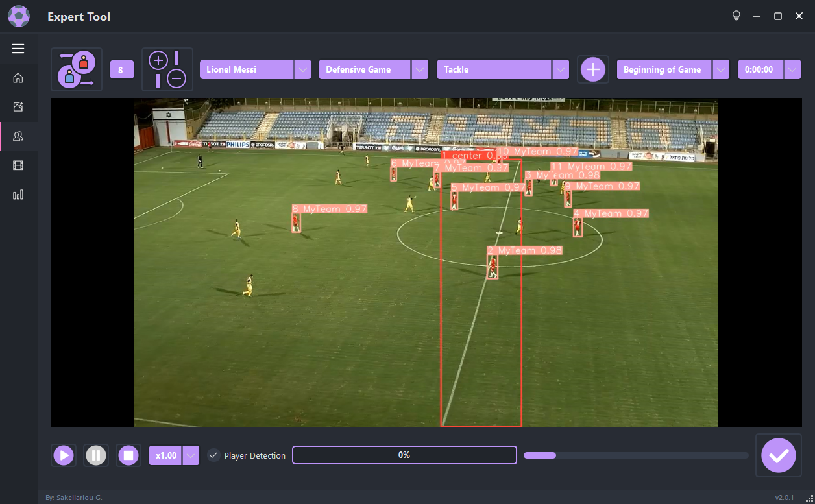Select the Home sidebar icon
Image resolution: width=815 pixels, height=504 pixels.
[x=18, y=78]
